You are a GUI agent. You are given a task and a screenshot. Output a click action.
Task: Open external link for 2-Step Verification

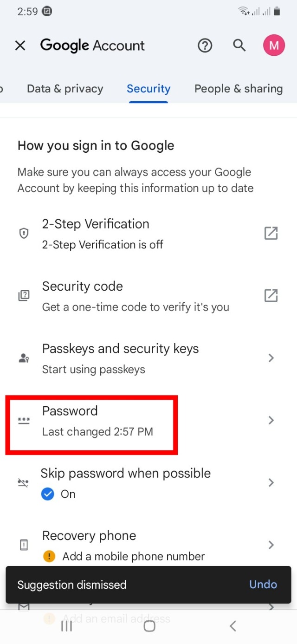pos(271,234)
